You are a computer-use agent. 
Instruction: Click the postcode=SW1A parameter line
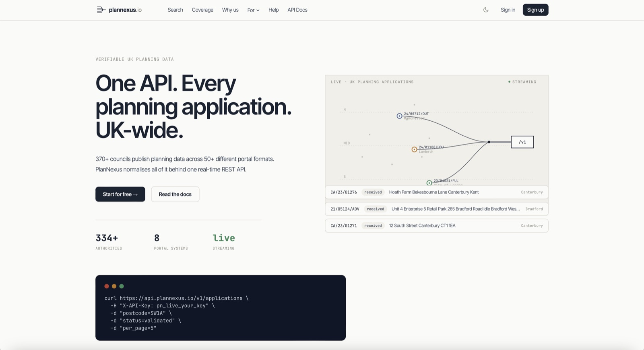click(x=141, y=313)
